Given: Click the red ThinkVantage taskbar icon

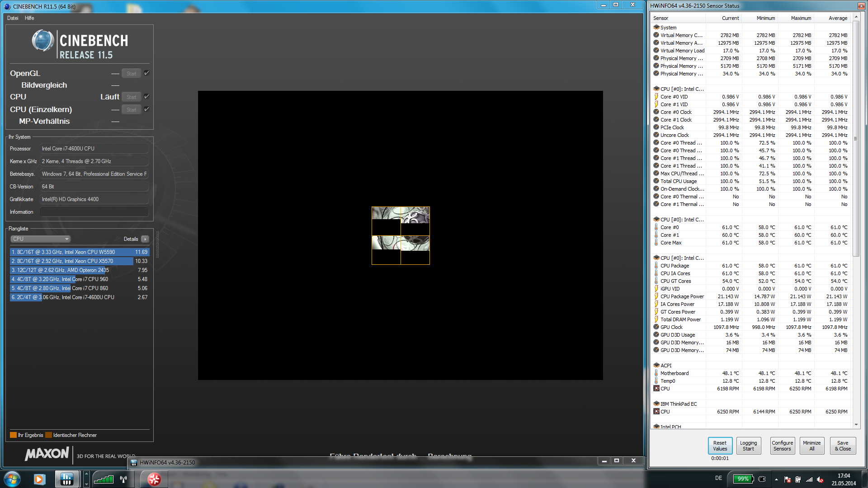Looking at the screenshot, I should point(154,479).
